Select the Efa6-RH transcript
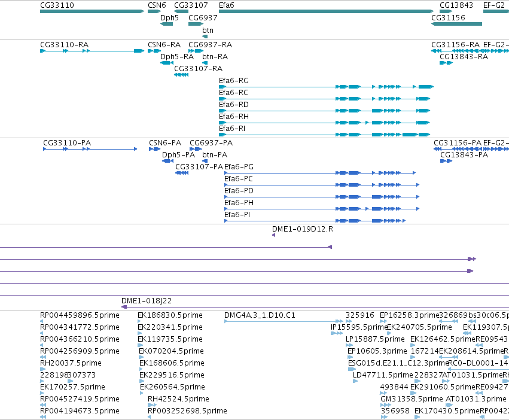509x420 pixels. click(x=325, y=123)
